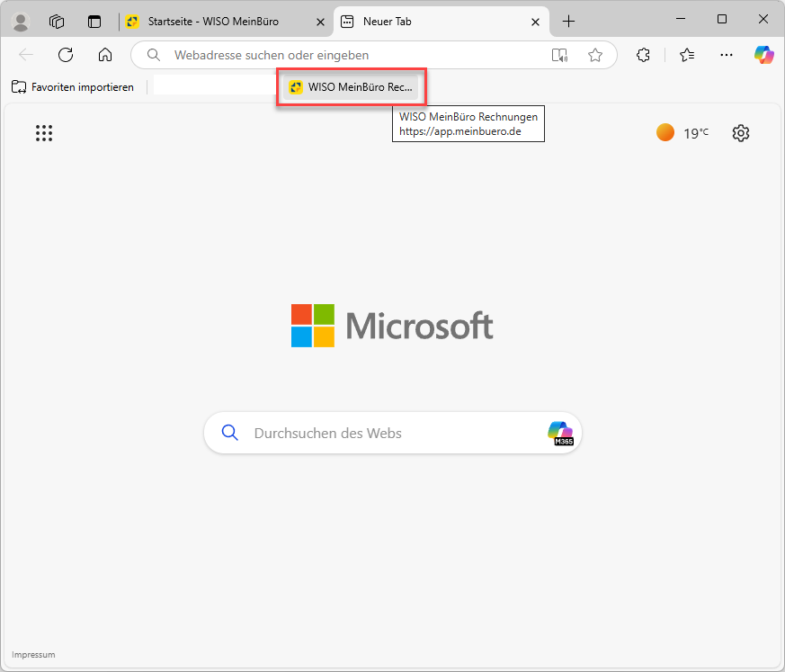Close the Neuer Tab tab
Screen dimensions: 785x672
535,22
